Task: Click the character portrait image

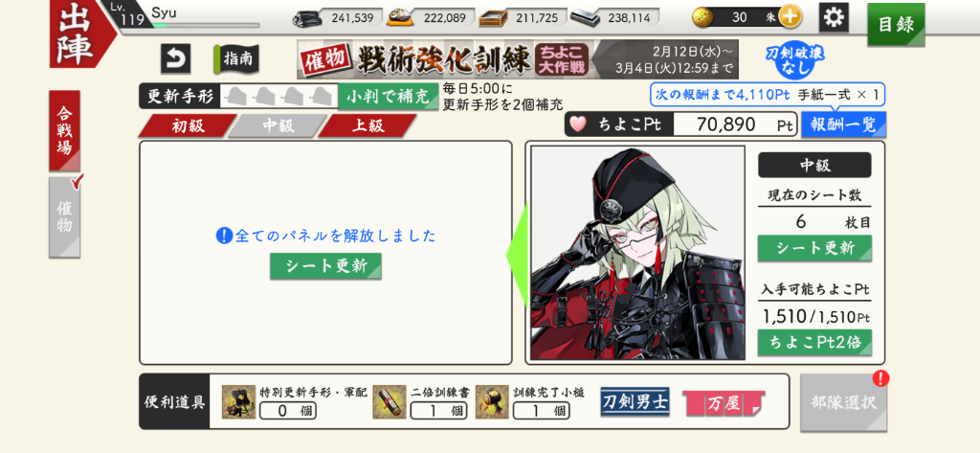Action: pyautogui.click(x=637, y=253)
